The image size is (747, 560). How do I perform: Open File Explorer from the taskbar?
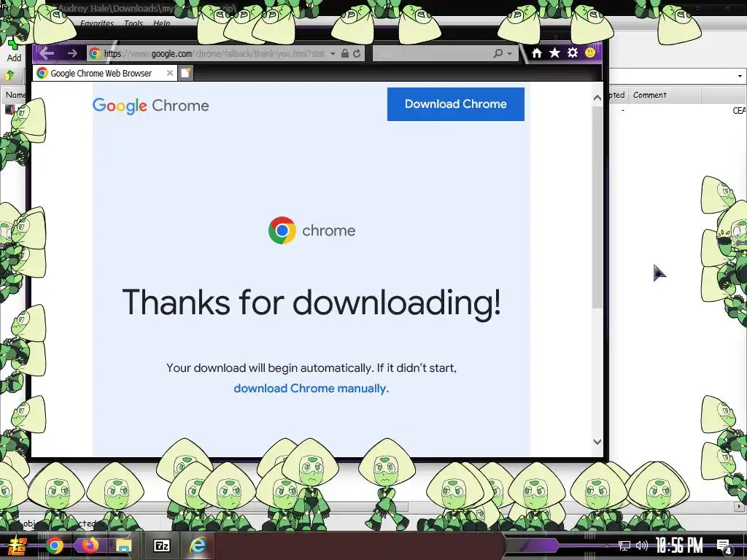pyautogui.click(x=124, y=545)
